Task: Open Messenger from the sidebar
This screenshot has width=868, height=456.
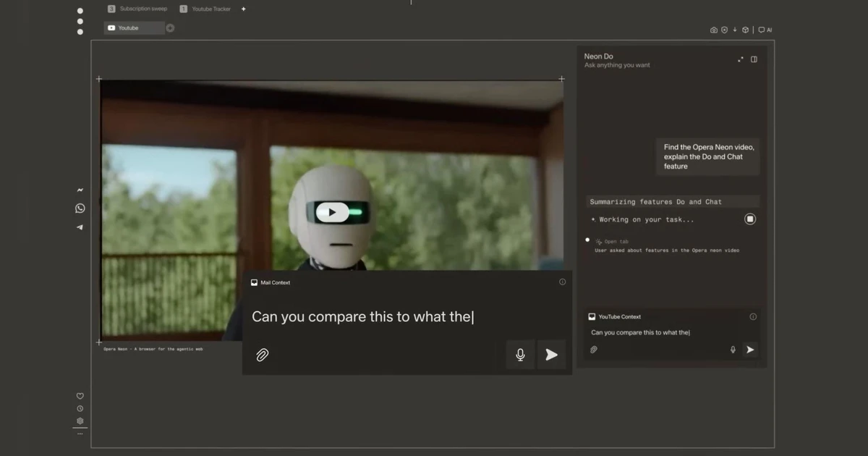Action: click(x=80, y=190)
